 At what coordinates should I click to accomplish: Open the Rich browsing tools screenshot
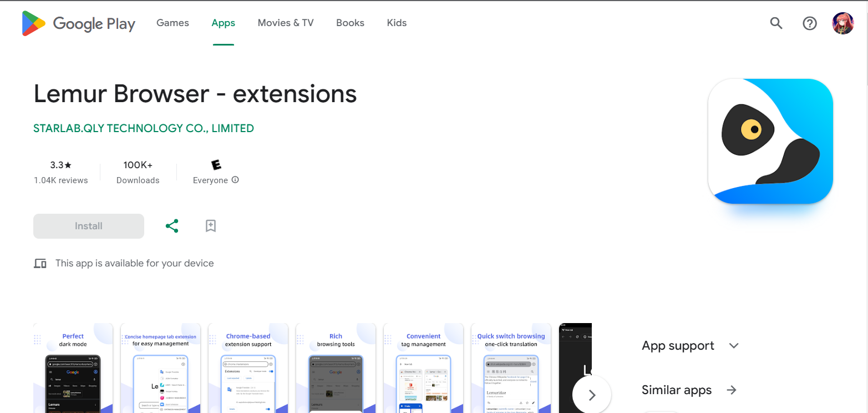pyautogui.click(x=336, y=368)
